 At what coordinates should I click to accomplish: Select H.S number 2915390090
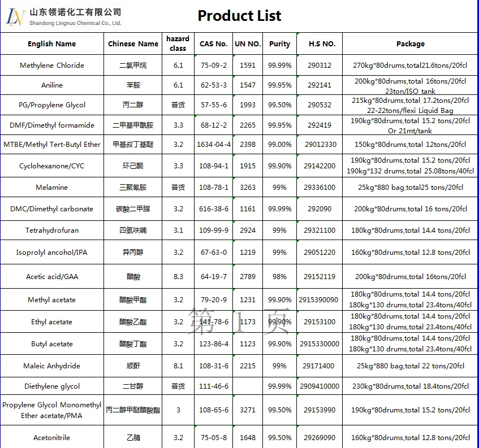pyautogui.click(x=320, y=299)
